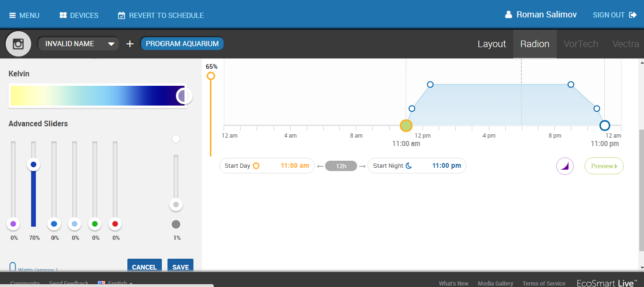This screenshot has height=287, width=644.
Task: Click SIGN OUT
Action: pyautogui.click(x=615, y=15)
